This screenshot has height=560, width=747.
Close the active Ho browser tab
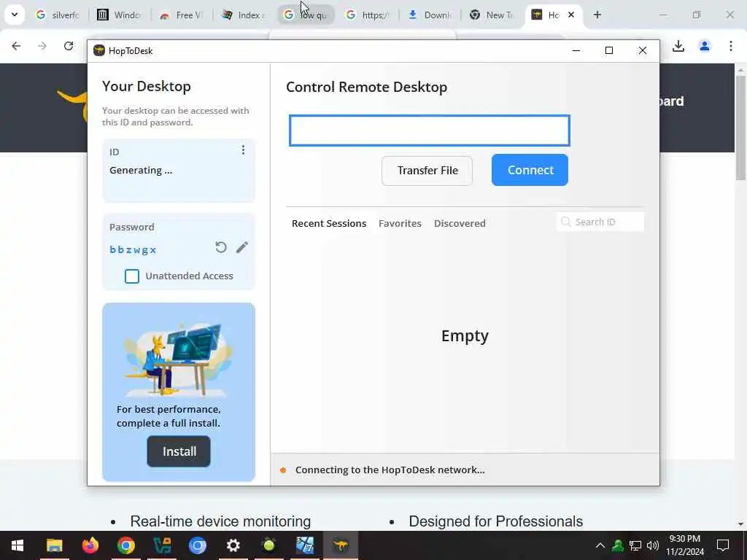pyautogui.click(x=571, y=15)
